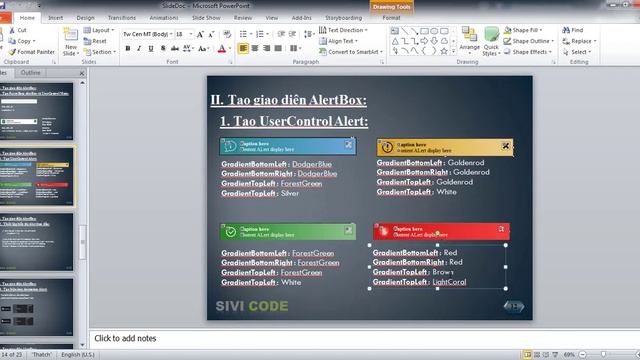Close the slides thumbnail pane
This screenshot has height=360, width=640.
tap(82, 73)
